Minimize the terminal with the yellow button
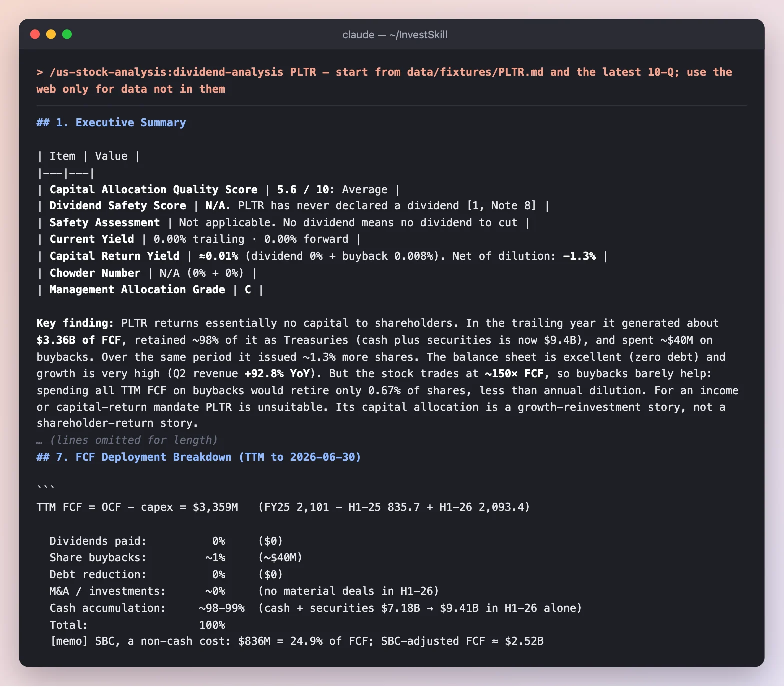Viewport: 784px width, 687px height. click(51, 34)
